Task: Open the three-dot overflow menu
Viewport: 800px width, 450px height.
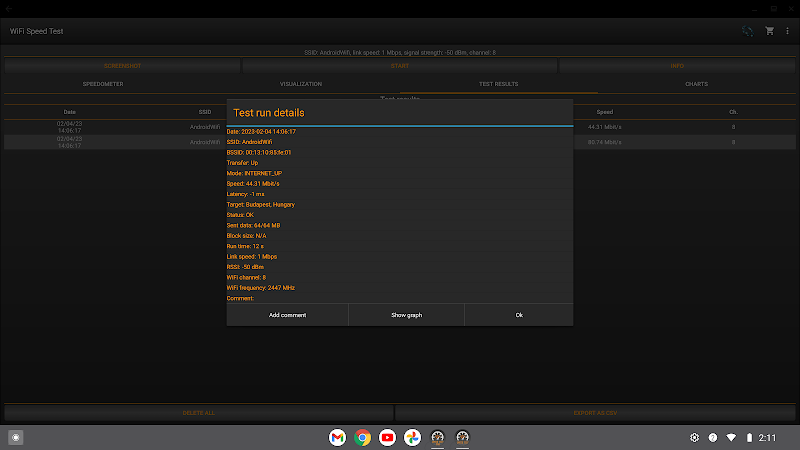Action: tap(788, 31)
